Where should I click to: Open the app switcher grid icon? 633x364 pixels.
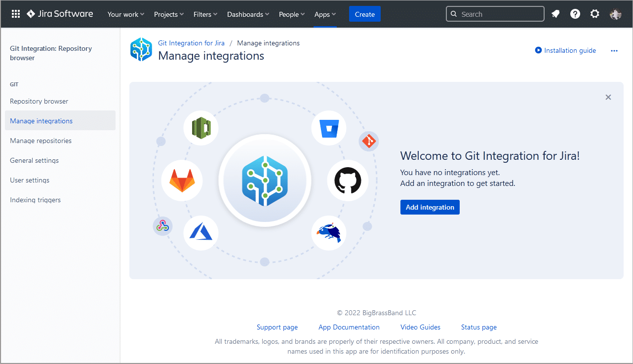click(x=16, y=14)
